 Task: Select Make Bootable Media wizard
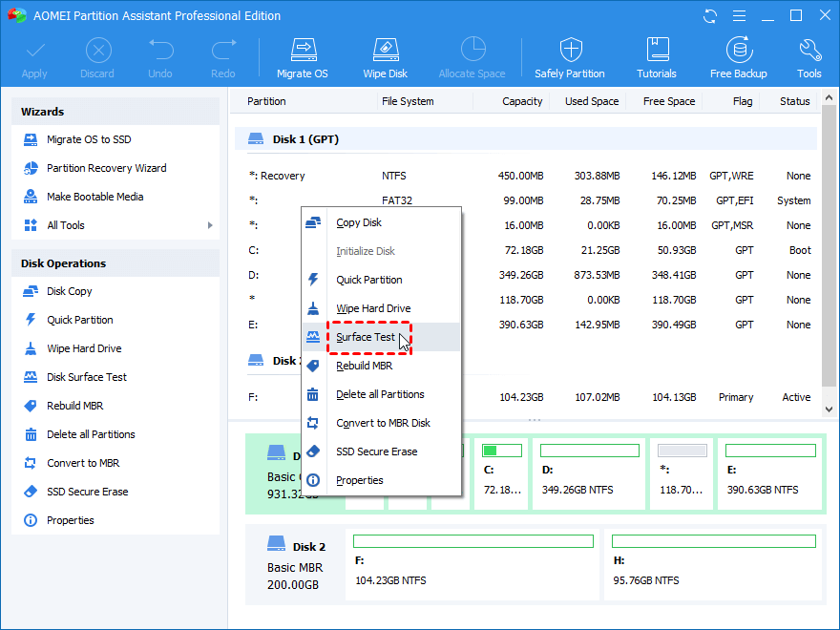click(94, 197)
